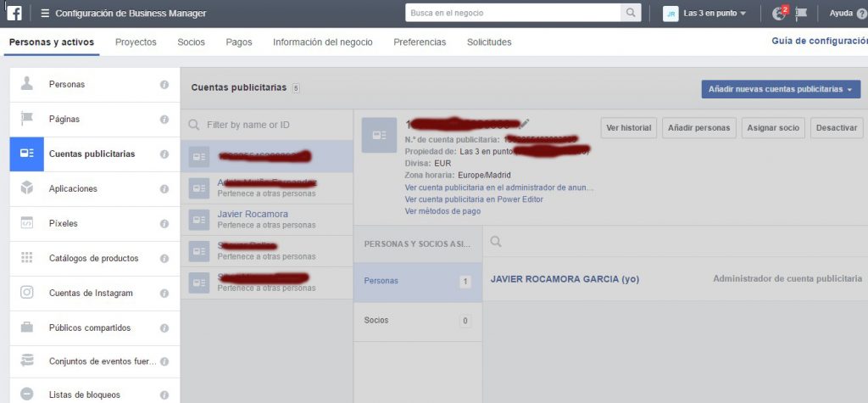The height and width of the screenshot is (403, 868).
Task: Click info icon next to Píxeles
Action: 164,224
